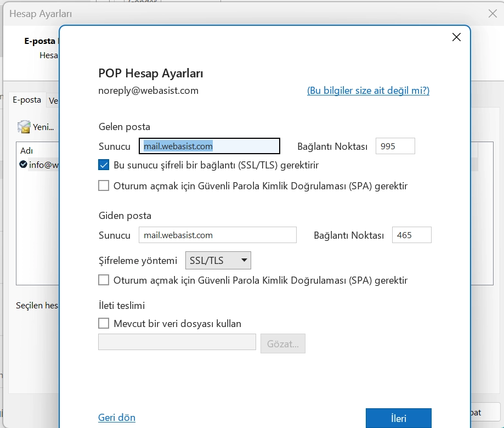Uncheck SSL/TLS encrypted connection checkbox for incoming server
This screenshot has width=504, height=428.
104,165
